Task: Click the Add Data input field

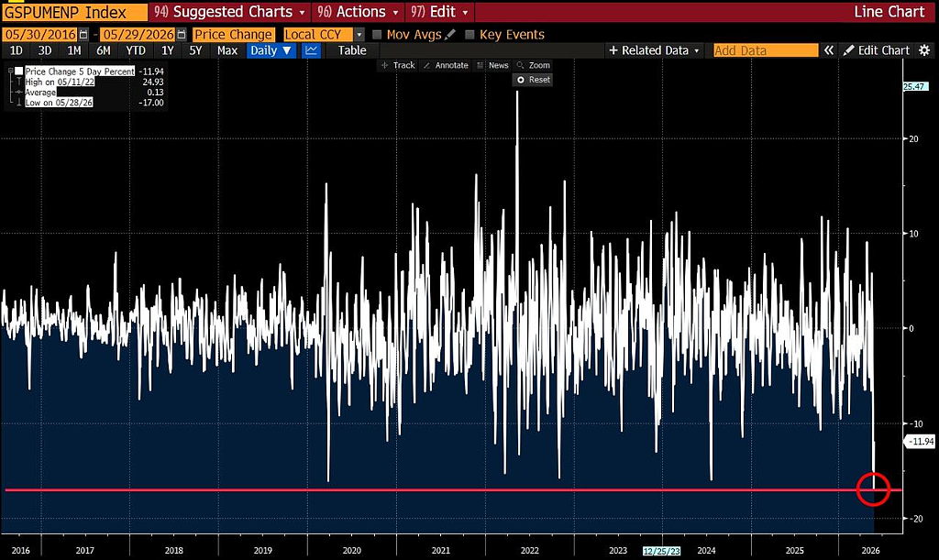Action: 766,50
